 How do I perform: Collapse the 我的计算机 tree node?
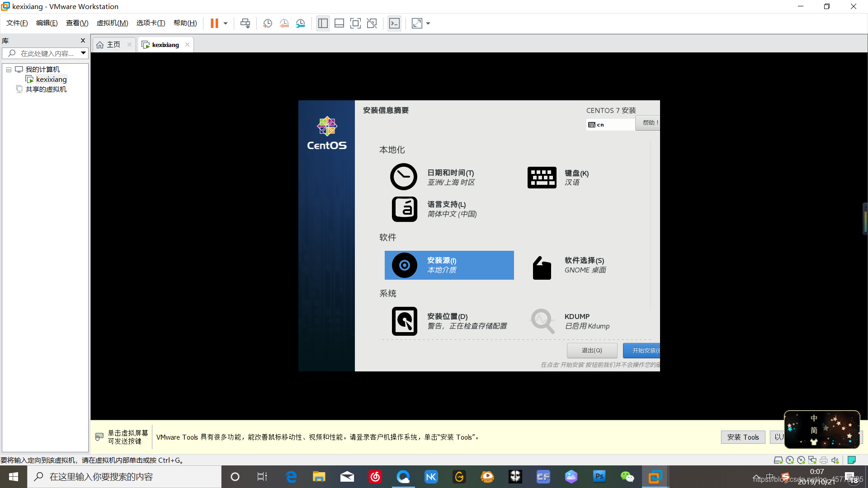click(9, 70)
